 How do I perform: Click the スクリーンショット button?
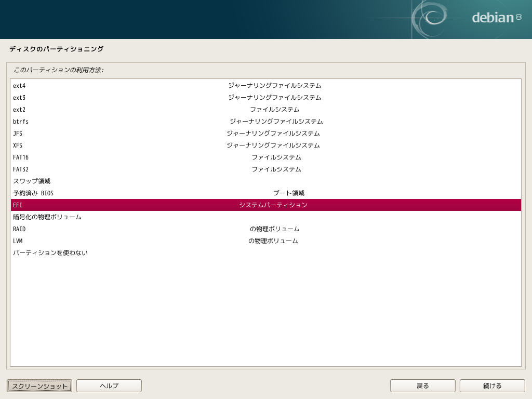pos(39,385)
